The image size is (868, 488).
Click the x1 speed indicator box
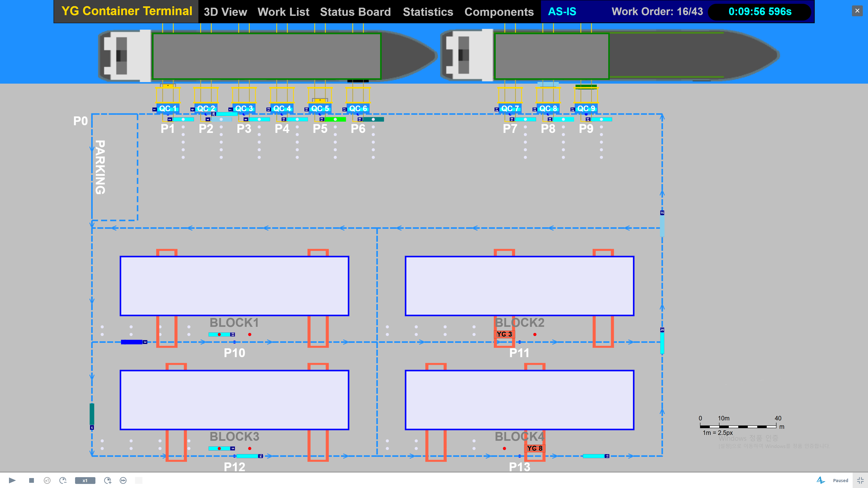[85, 481]
